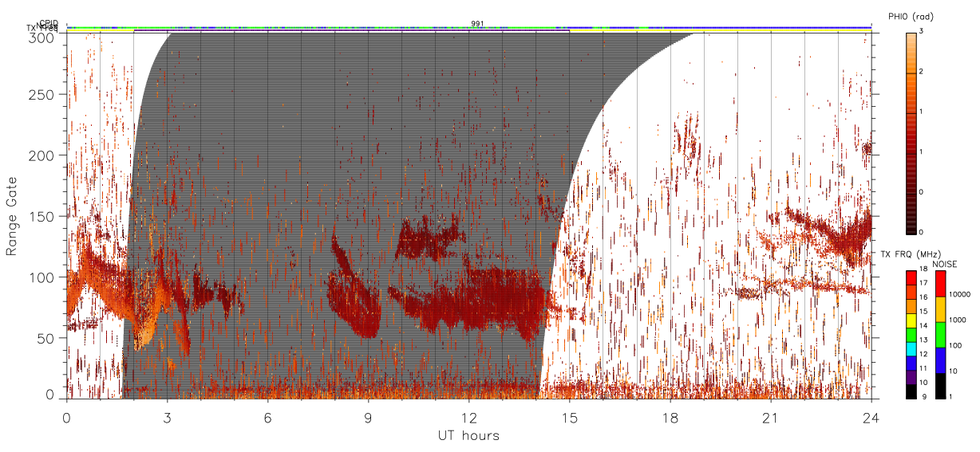Screen dimensions: 980x452
Task: Click the "1000" NOISE legend label
Action: (957, 320)
